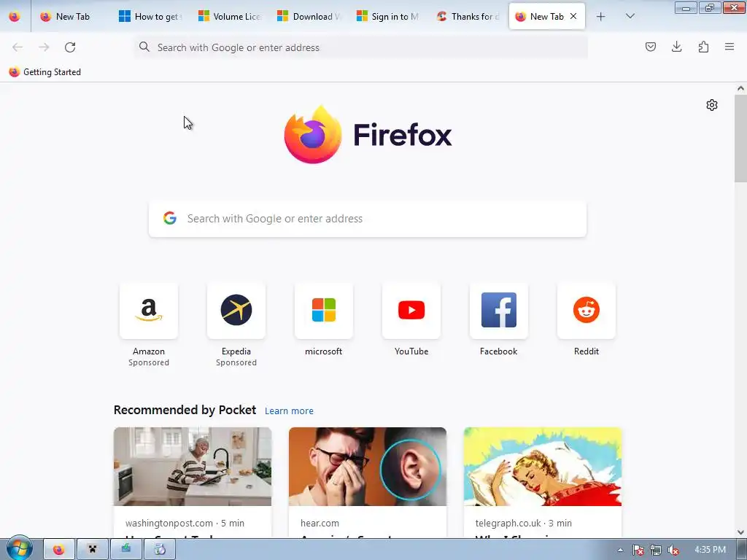
Task: Switch to the How to get tab
Action: 150,16
